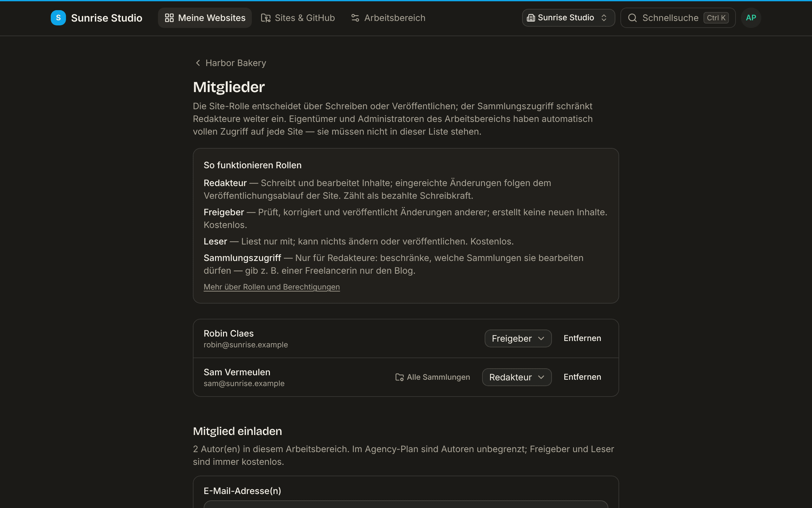Image resolution: width=812 pixels, height=508 pixels.
Task: Click the search magnifier icon
Action: click(632, 18)
